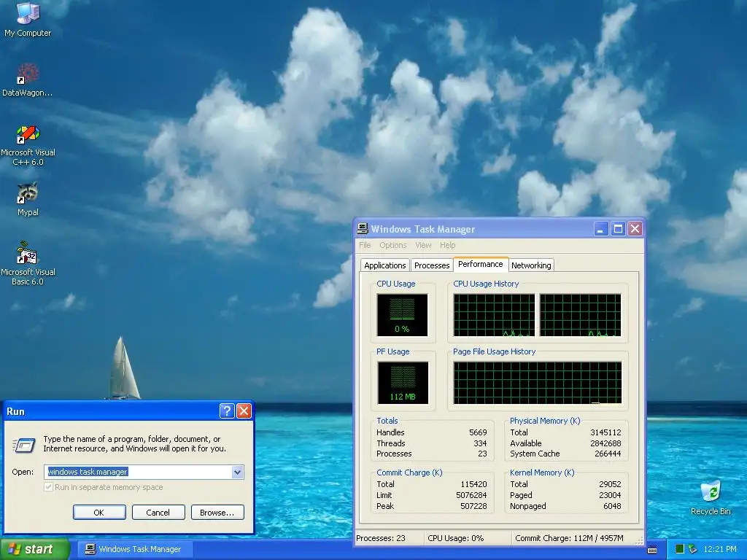This screenshot has height=560, width=747.
Task: Click the System Cache value 266444
Action: (x=608, y=454)
